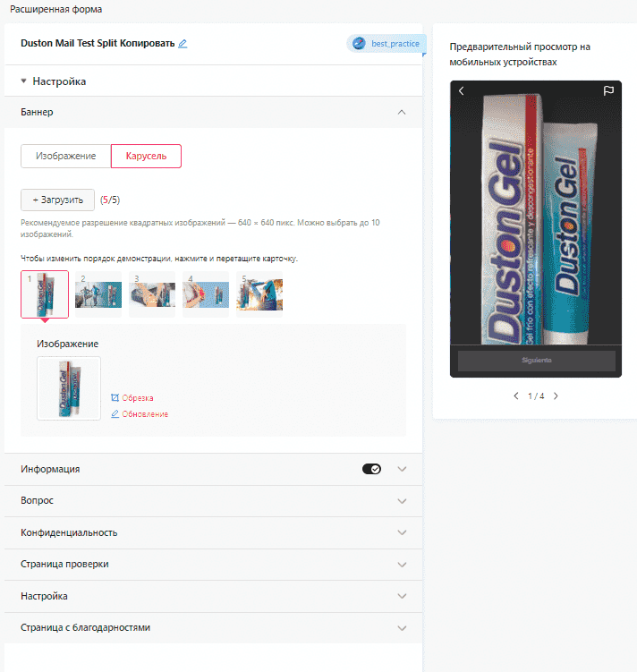Select the Карусель tab
This screenshot has height=672, width=637.
click(x=146, y=156)
